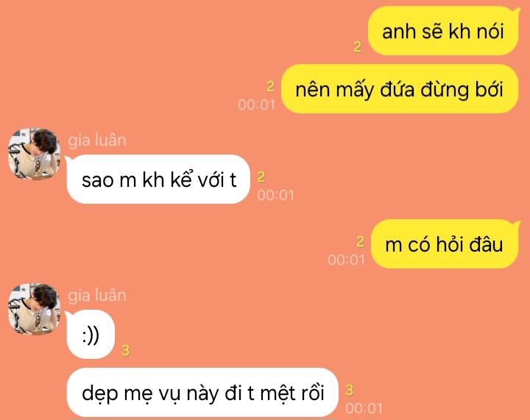Click gia luân name above first white bubble
Image resolution: width=530 pixels, height=420 pixels.
97,140
